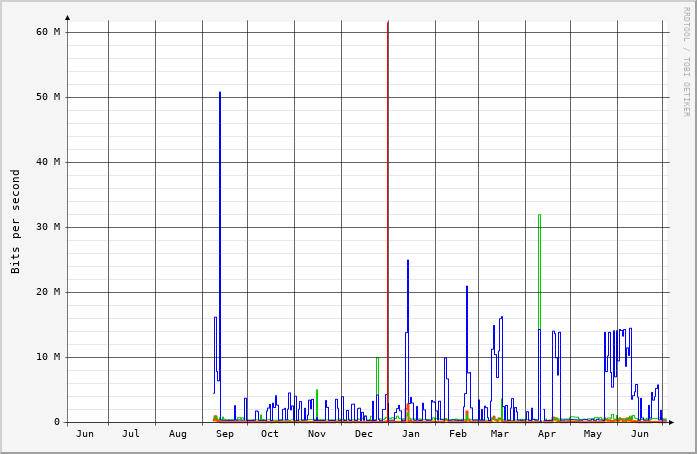
Task: Click the "60 M" y-axis label
Action: 48,32
